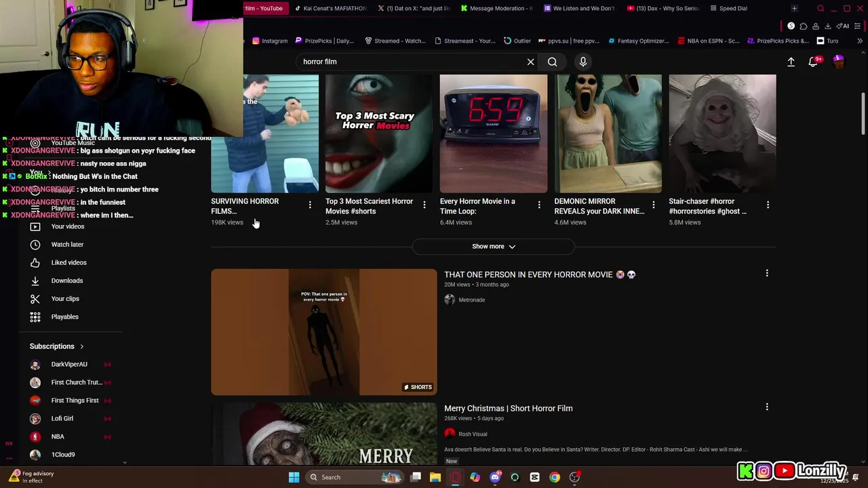
Task: Open DarkViperAU subscription channel
Action: click(x=69, y=365)
